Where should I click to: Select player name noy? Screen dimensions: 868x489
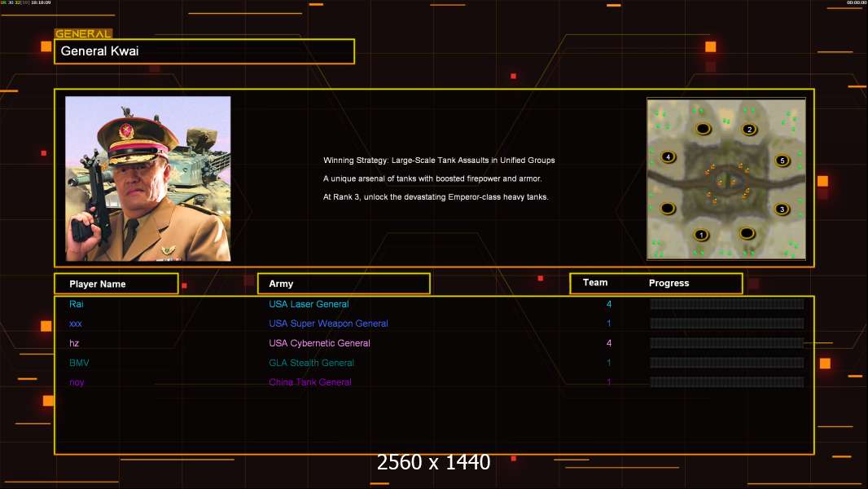(77, 382)
